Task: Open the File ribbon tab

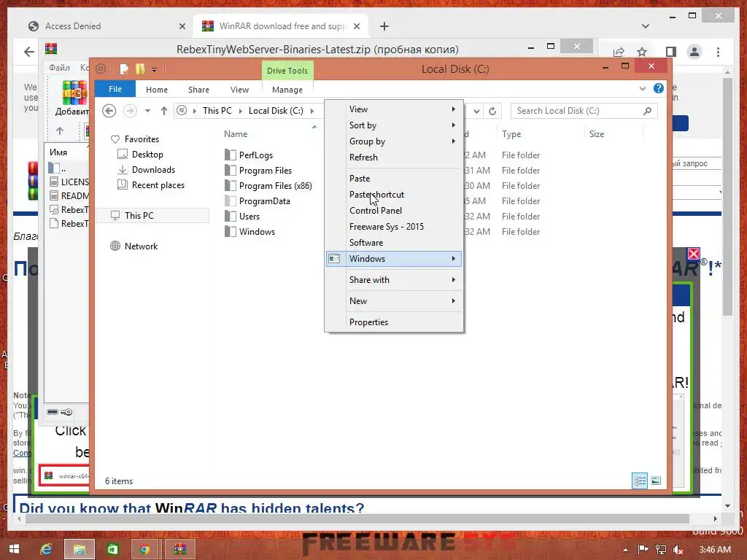Action: (115, 89)
